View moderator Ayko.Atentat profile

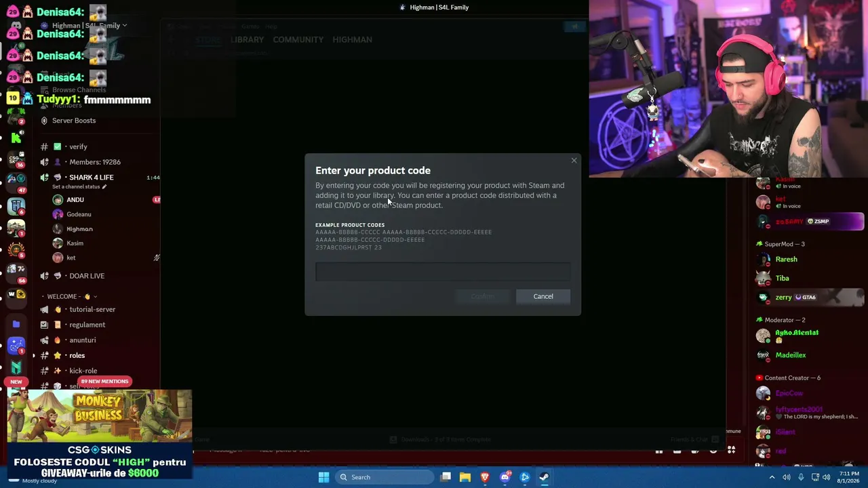point(797,333)
